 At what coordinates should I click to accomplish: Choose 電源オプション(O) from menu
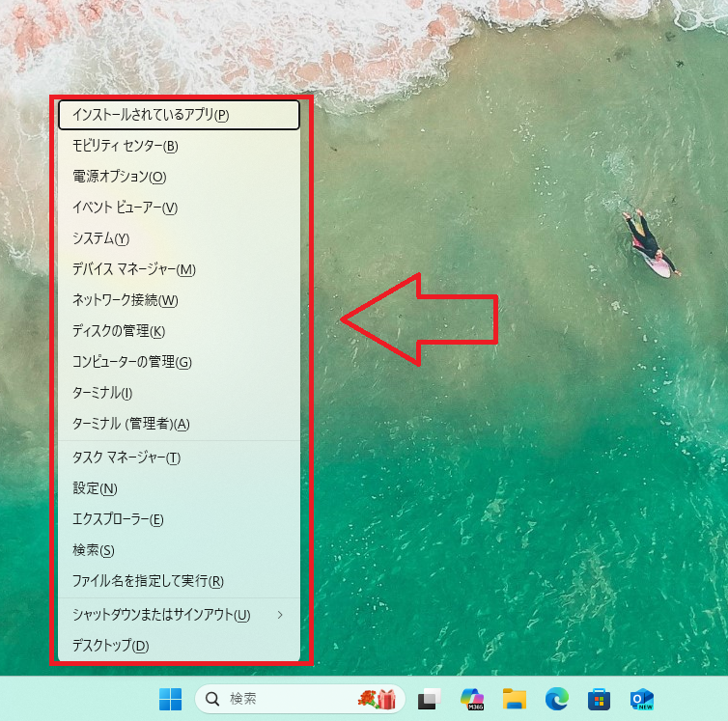179,177
